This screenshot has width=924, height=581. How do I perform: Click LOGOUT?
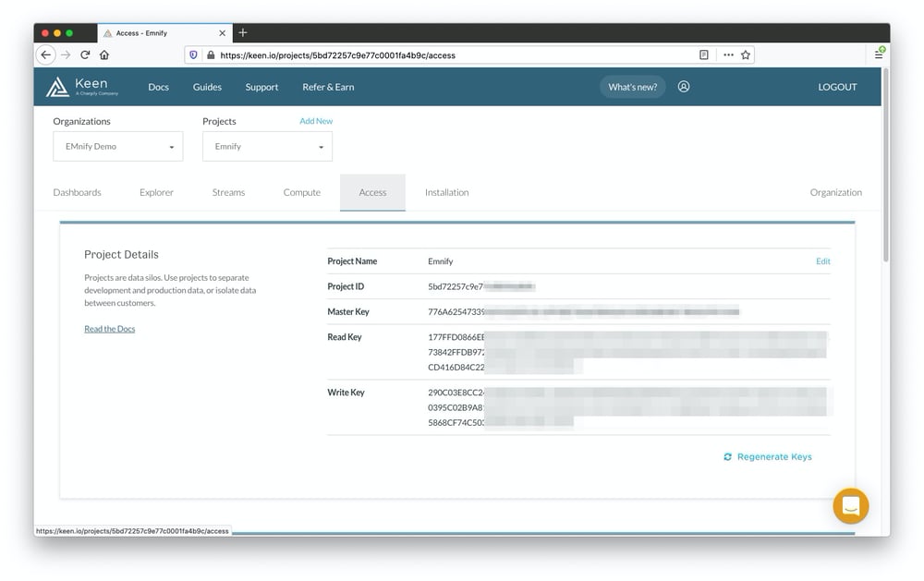click(837, 87)
